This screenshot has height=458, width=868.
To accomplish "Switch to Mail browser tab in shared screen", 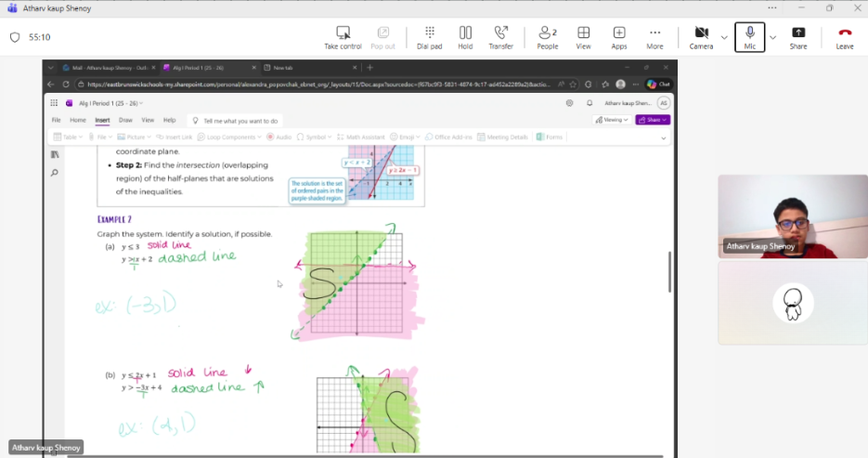I will [x=109, y=68].
